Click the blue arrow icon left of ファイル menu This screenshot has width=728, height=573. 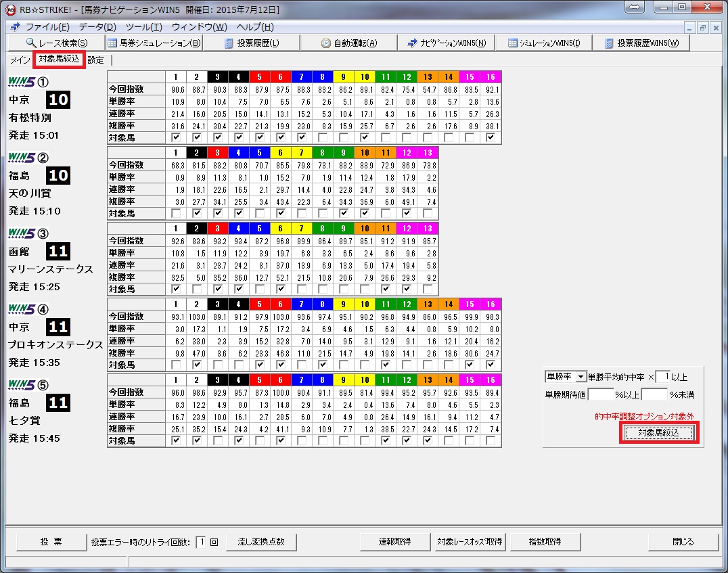16,27
